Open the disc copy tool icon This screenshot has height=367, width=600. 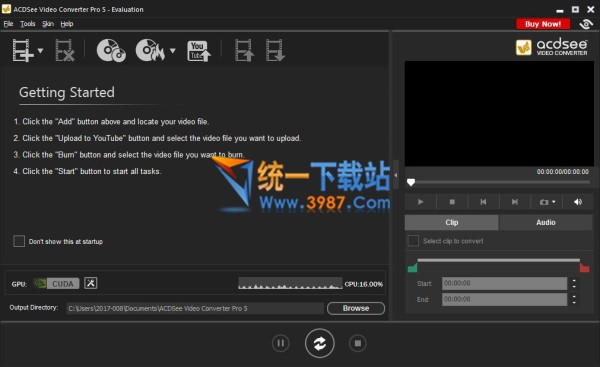tap(111, 50)
